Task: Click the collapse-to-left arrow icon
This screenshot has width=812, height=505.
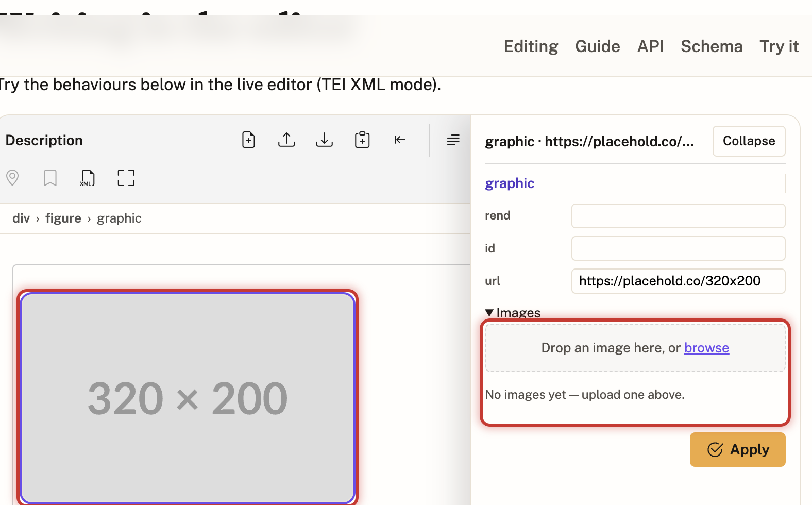Action: (400, 140)
